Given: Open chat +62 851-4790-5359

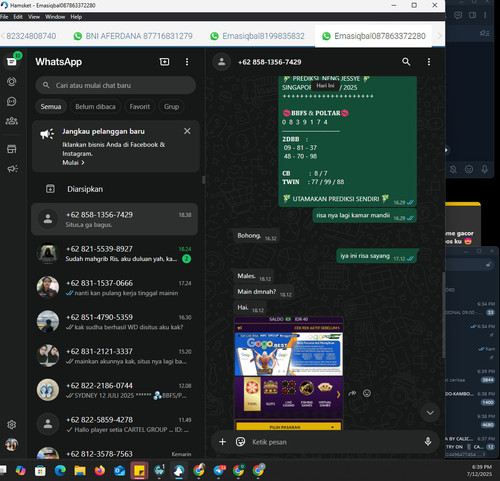Looking at the screenshot, I should pos(114,322).
